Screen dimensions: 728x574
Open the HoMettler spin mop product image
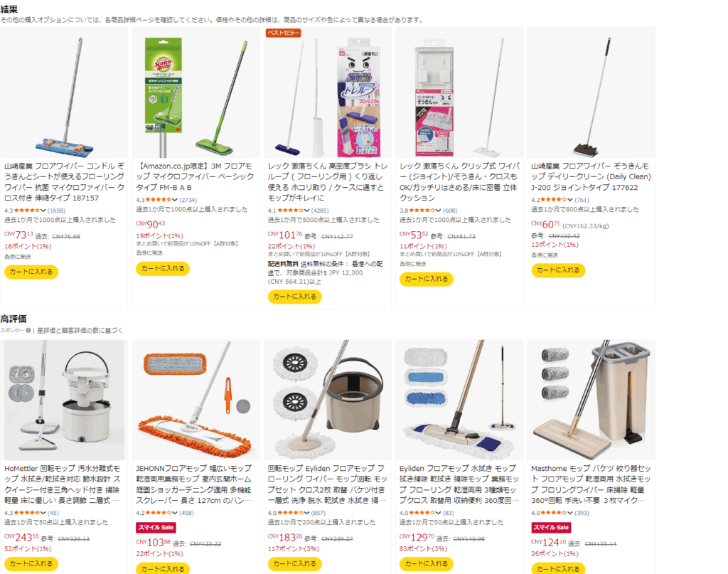(64, 400)
